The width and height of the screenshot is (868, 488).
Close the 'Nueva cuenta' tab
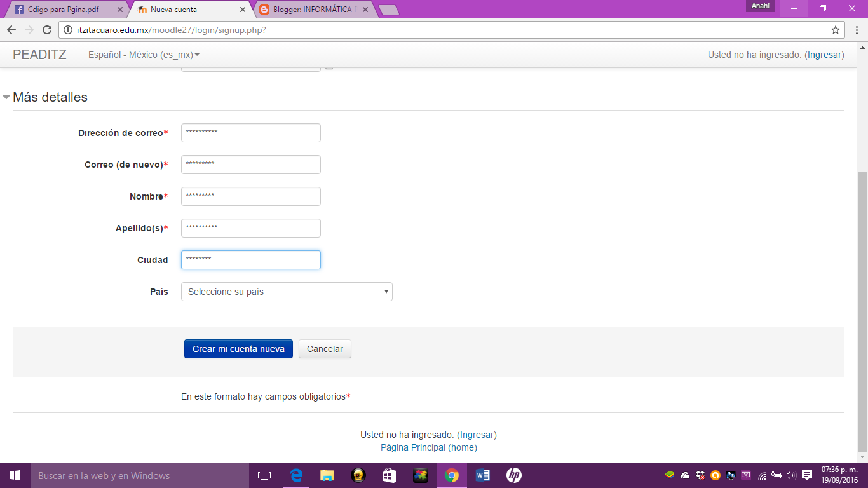point(243,10)
